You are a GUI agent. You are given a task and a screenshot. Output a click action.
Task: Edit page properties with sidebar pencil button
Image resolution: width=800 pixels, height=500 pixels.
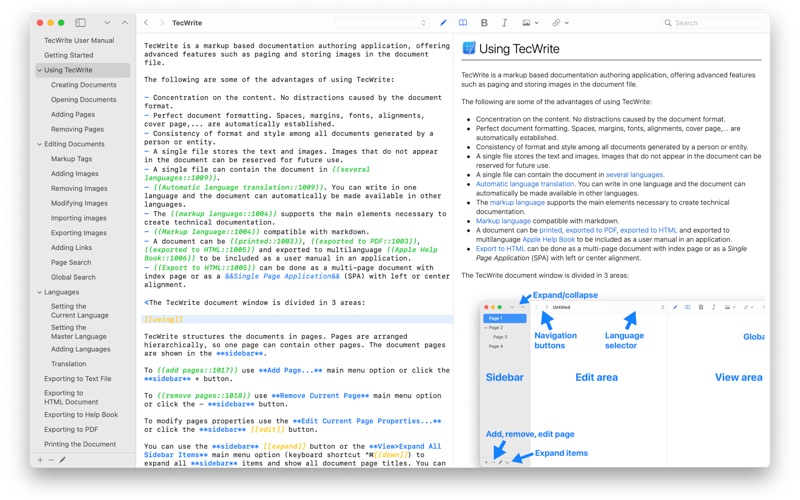click(62, 460)
